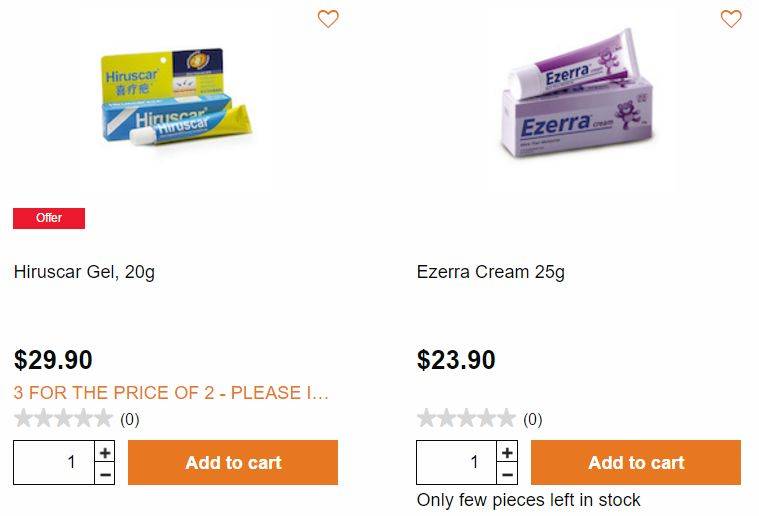Add Hiruscar Gel to cart
759x516 pixels.
233,462
